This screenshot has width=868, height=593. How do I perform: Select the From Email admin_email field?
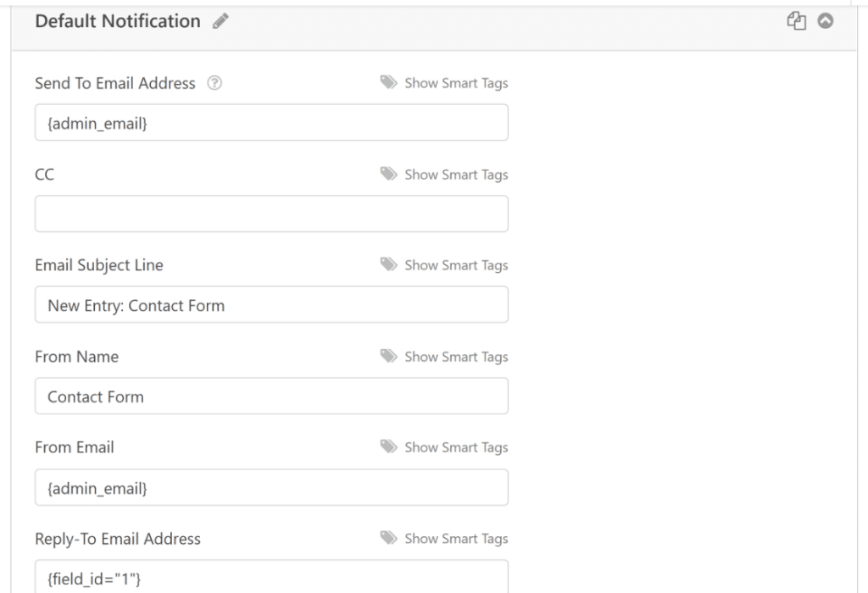tap(271, 487)
